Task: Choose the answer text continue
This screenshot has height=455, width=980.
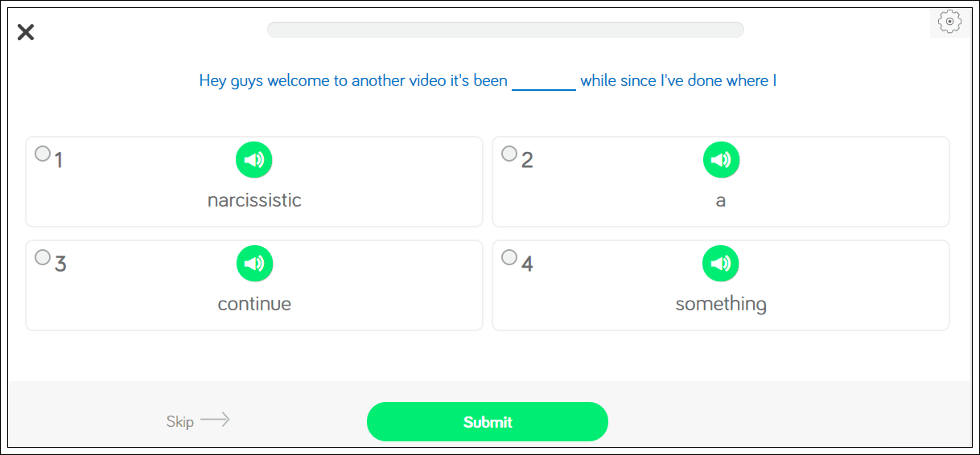Action: (254, 304)
